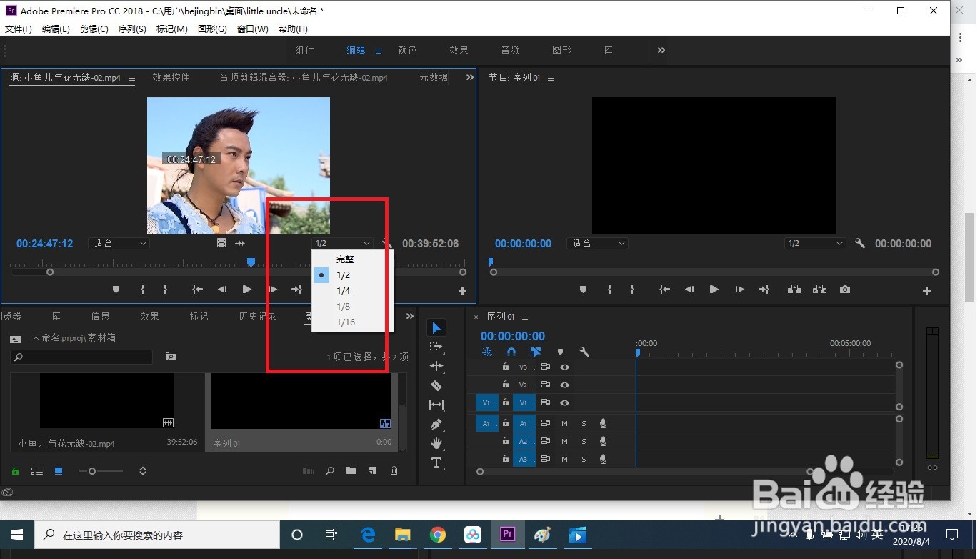The image size is (980, 559).
Task: Play Source monitor clip
Action: 246,290
